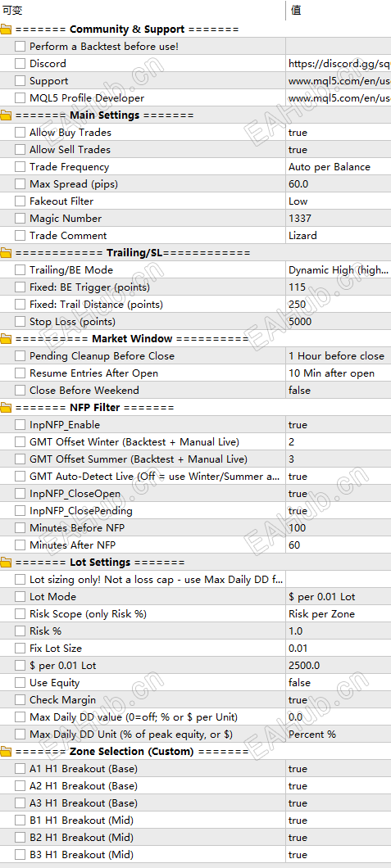The width and height of the screenshot is (391, 868).
Task: Select the Check Margin row label
Action: [62, 699]
